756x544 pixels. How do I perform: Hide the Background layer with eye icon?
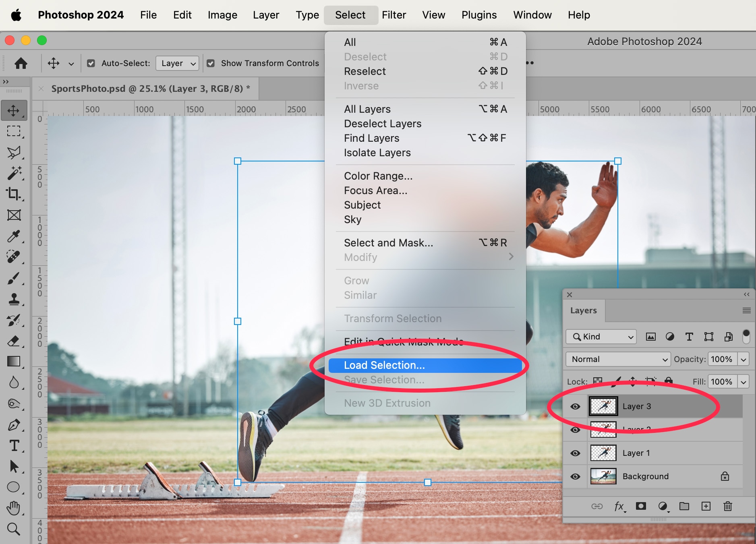[575, 476]
